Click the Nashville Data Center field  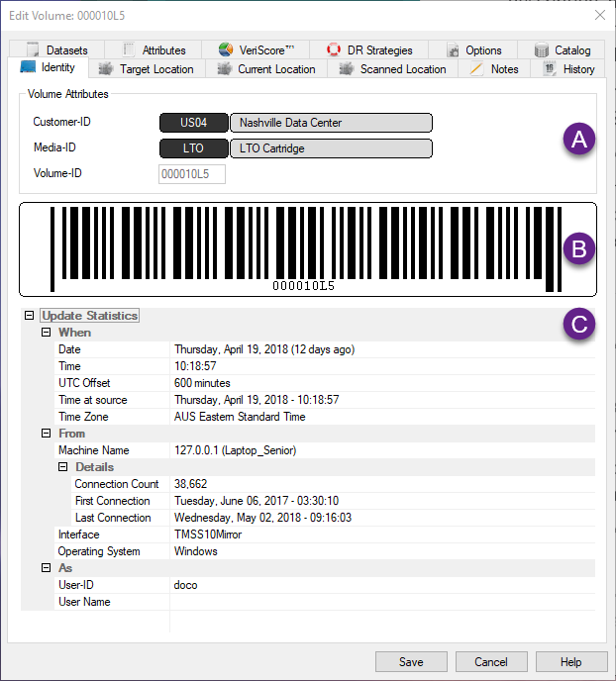click(x=331, y=123)
